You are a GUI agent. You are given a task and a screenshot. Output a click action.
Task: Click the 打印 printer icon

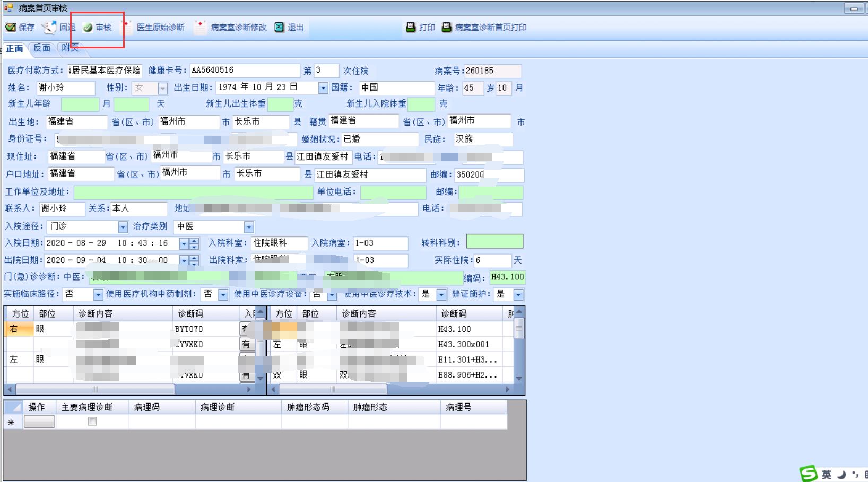click(411, 27)
